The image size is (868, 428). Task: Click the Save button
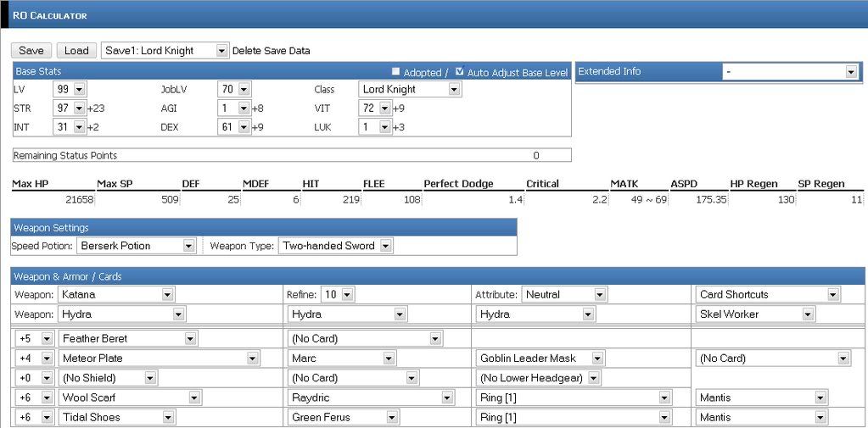tap(31, 51)
